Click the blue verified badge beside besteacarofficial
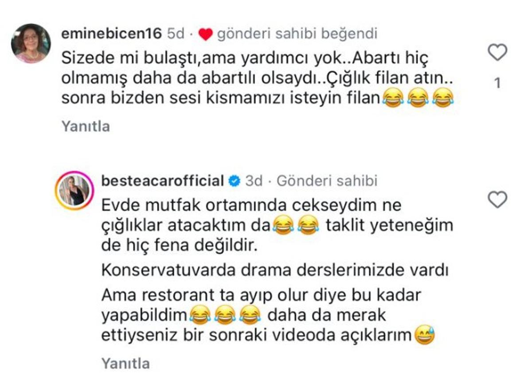The width and height of the screenshot is (532, 392). pyautogui.click(x=234, y=181)
